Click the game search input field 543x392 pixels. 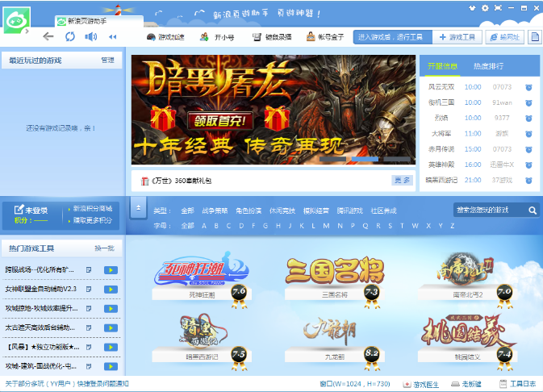[489, 210]
